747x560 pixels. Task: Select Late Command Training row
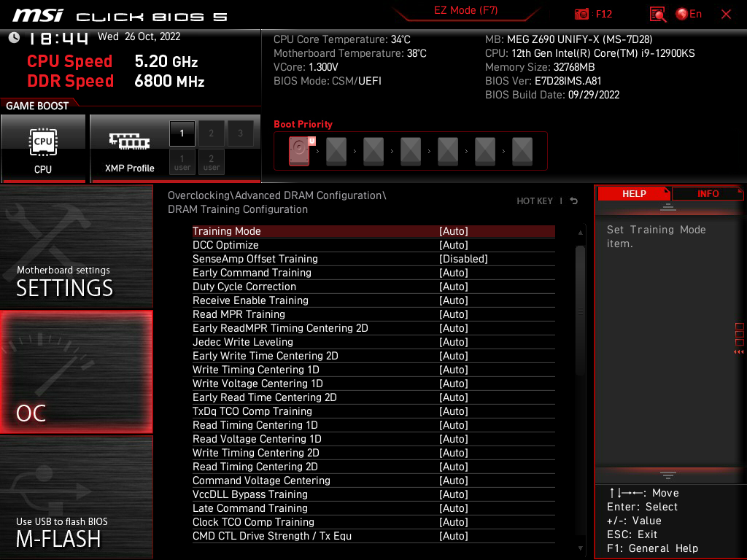[373, 508]
